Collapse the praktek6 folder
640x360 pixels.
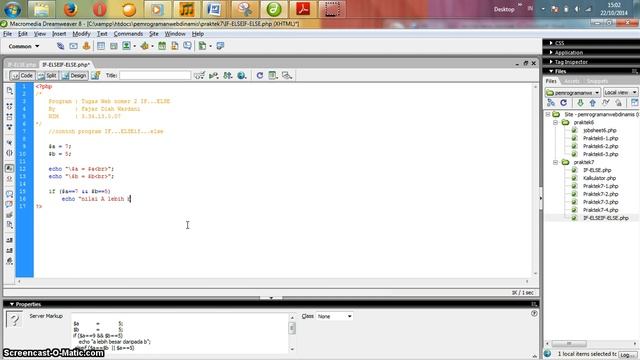click(556, 122)
